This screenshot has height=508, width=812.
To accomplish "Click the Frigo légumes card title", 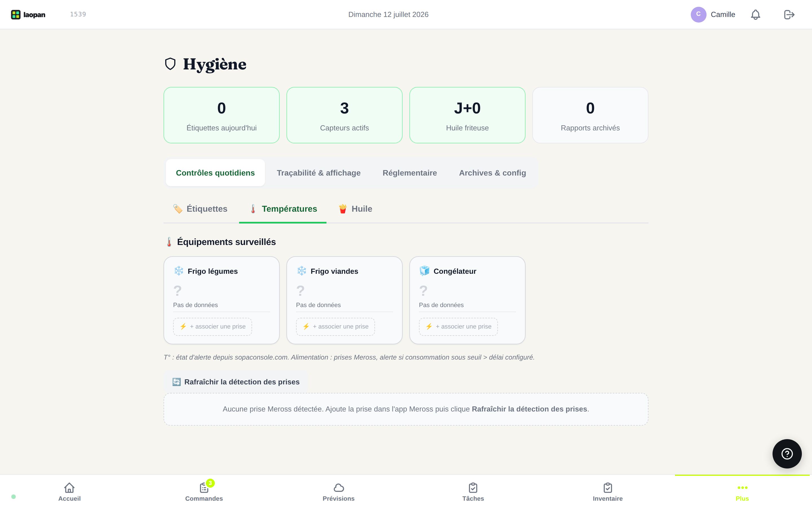I will 212,271.
